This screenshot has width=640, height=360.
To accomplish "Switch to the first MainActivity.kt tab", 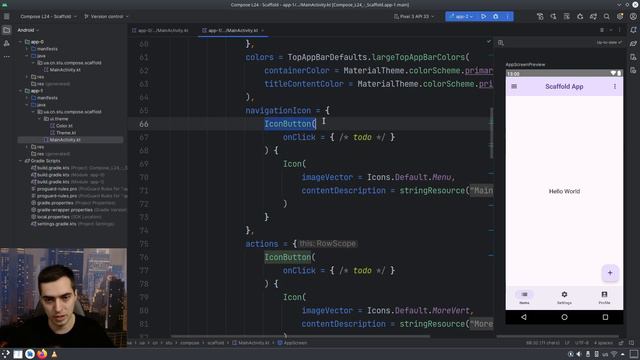I will (x=160, y=31).
